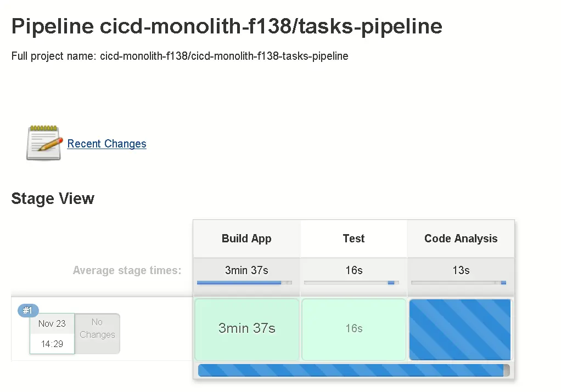The height and width of the screenshot is (392, 561).
Task: Click the #1 build number badge
Action: [28, 311]
